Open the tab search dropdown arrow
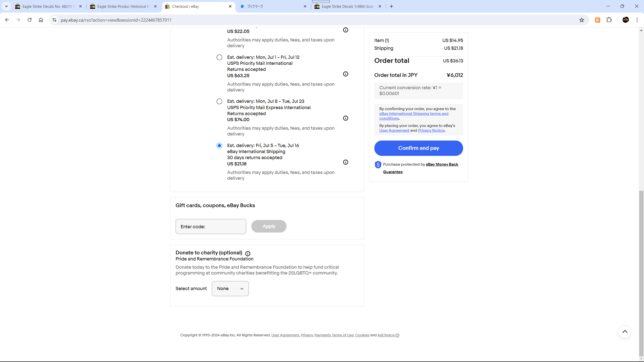 [6, 6]
